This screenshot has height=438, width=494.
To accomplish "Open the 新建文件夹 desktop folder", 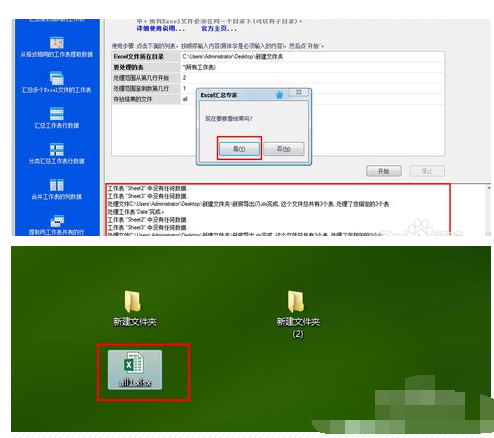I will point(133,301).
